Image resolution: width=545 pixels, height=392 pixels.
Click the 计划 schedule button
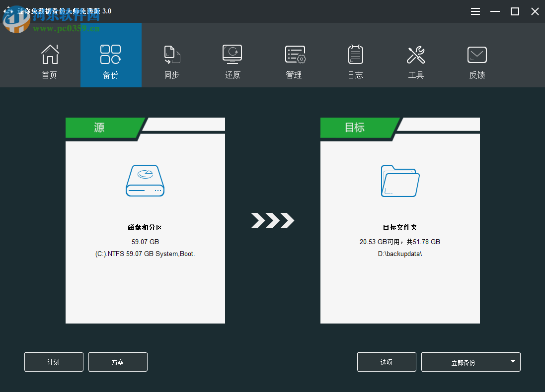coord(54,362)
